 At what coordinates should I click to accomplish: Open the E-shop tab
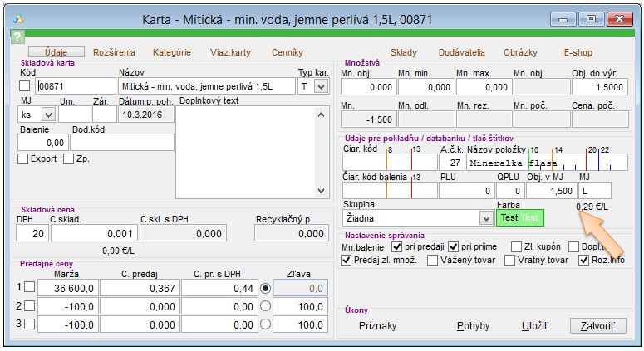[x=578, y=52]
